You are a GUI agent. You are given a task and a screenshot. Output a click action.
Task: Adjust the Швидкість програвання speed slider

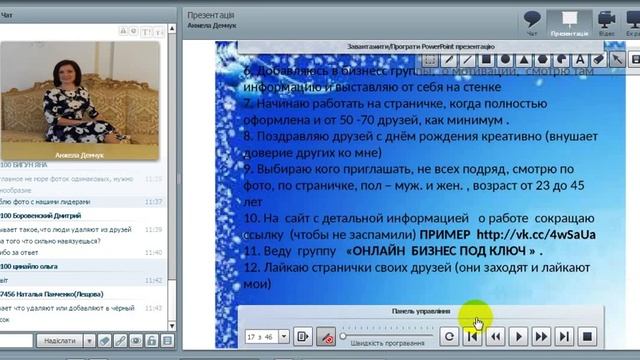(x=343, y=336)
